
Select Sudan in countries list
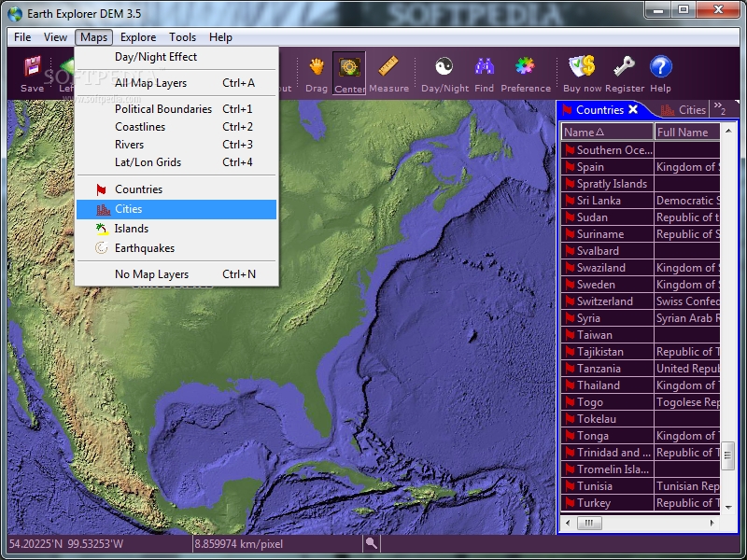(x=641, y=217)
